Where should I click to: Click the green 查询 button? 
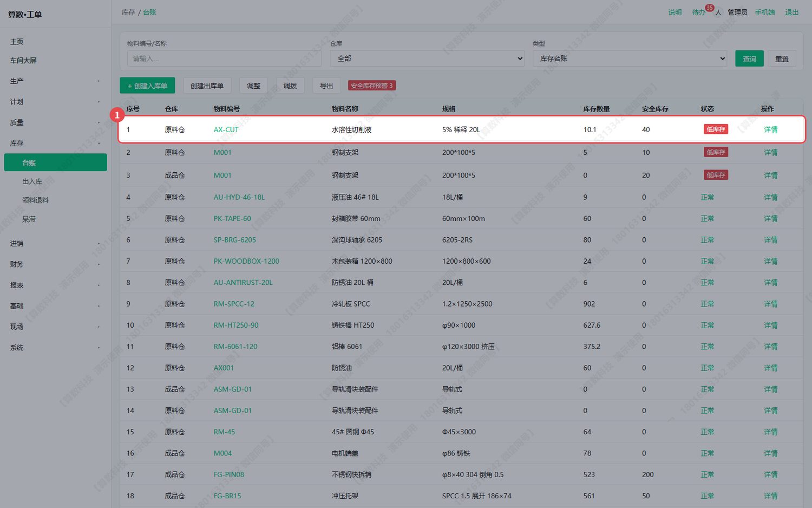(x=749, y=58)
